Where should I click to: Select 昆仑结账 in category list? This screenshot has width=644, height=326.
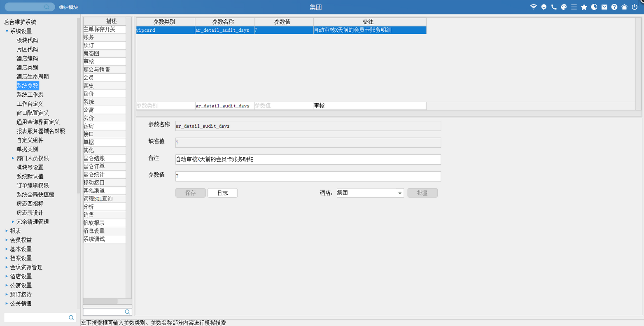pyautogui.click(x=105, y=158)
